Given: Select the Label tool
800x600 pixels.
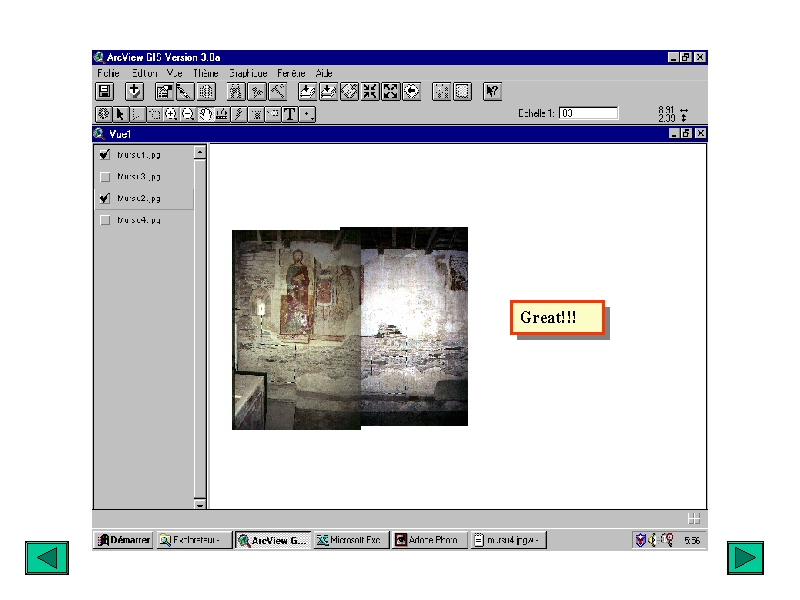Looking at the screenshot, I should point(273,114).
